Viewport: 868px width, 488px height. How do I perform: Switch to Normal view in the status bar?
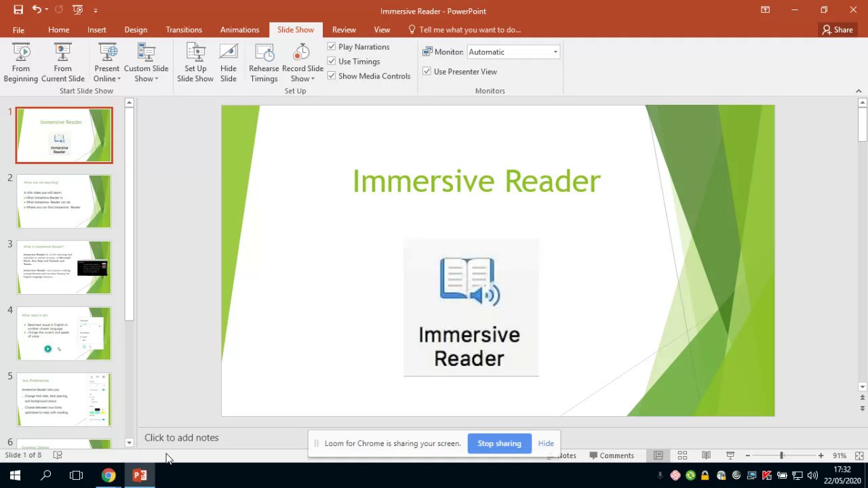tap(658, 455)
